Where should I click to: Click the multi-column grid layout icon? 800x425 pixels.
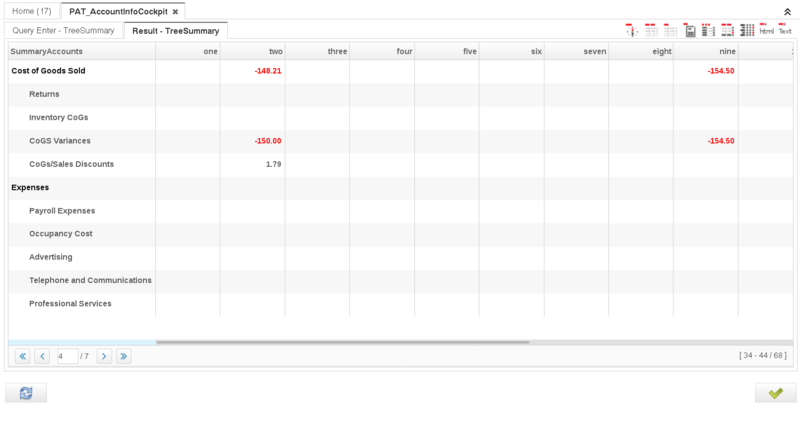[x=747, y=30]
